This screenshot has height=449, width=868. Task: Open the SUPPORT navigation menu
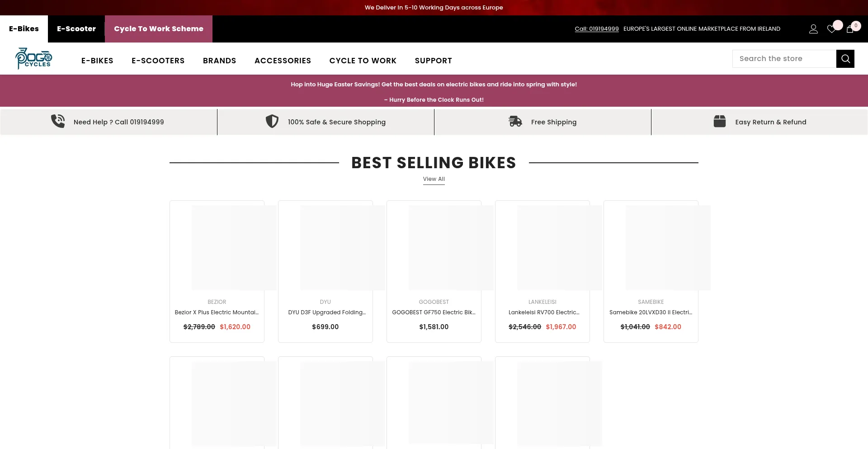point(434,61)
